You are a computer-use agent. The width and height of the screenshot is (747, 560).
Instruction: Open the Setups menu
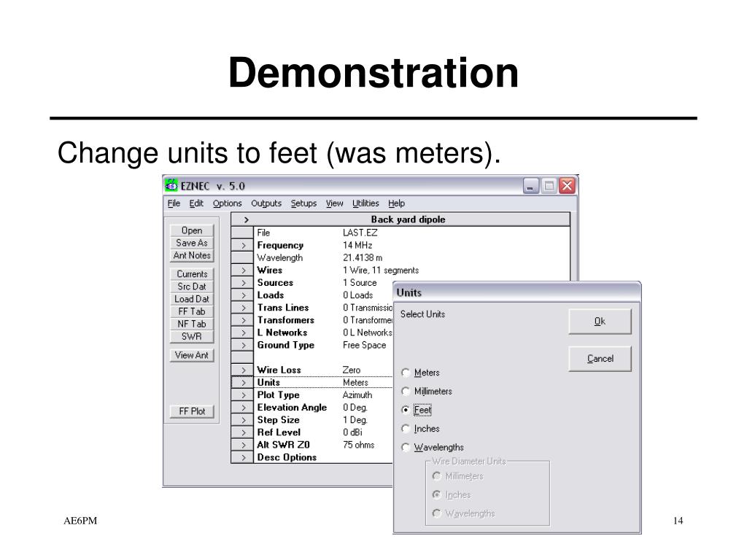pyautogui.click(x=303, y=203)
